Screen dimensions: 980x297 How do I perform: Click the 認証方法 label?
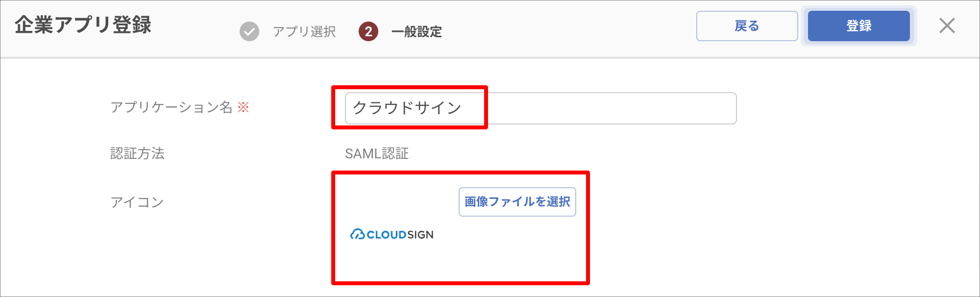[137, 153]
